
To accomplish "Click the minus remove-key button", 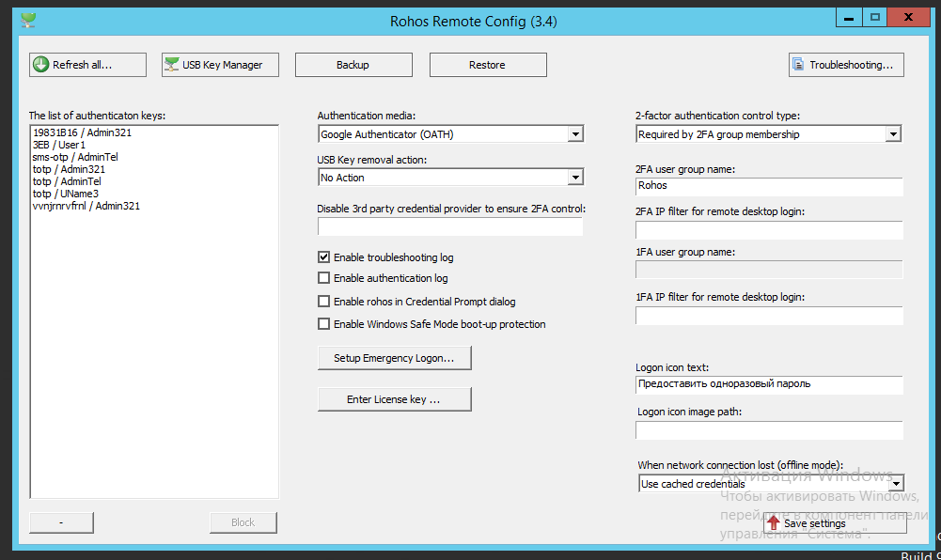I will click(x=61, y=522).
